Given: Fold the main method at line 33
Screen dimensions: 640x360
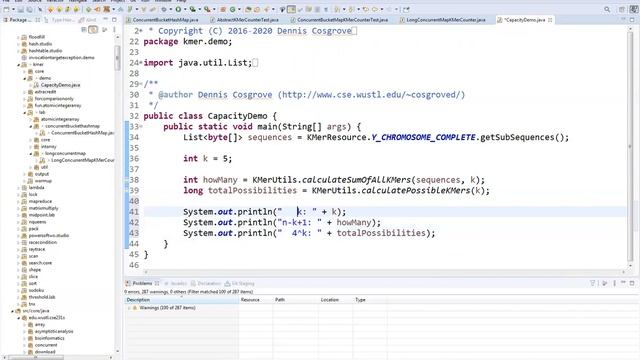Looking at the screenshot, I should [x=141, y=127].
